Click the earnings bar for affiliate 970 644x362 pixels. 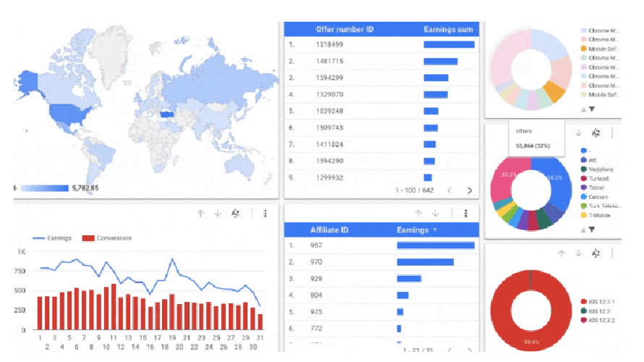(425, 262)
